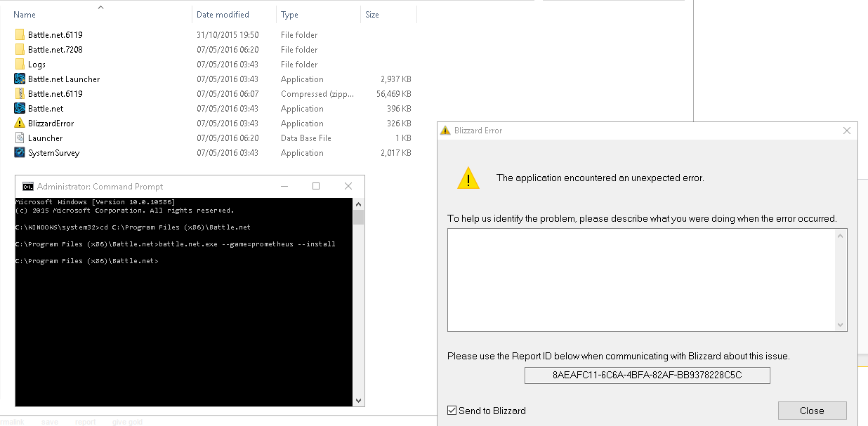Minimize the Command Prompt window
The image size is (868, 426).
tap(284, 187)
